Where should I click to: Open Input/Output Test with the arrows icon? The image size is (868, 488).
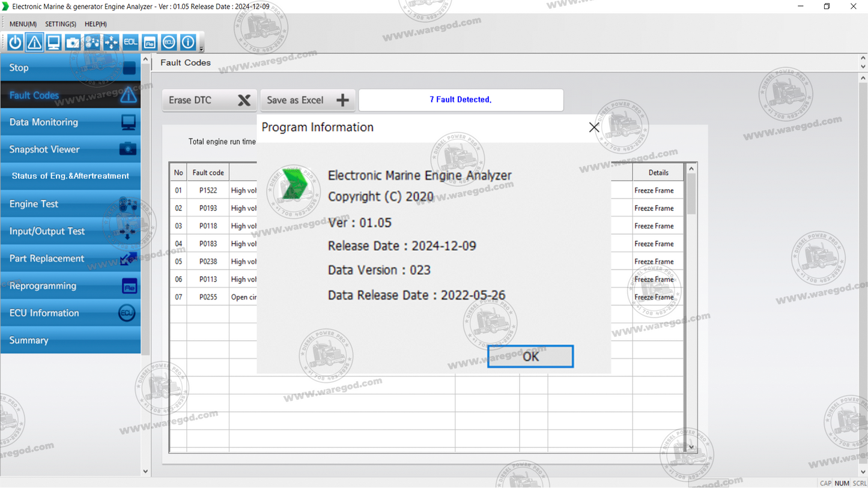tap(111, 42)
